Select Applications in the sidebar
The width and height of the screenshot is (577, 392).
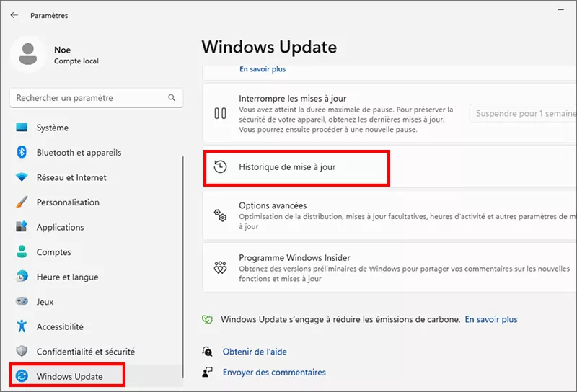pos(60,227)
